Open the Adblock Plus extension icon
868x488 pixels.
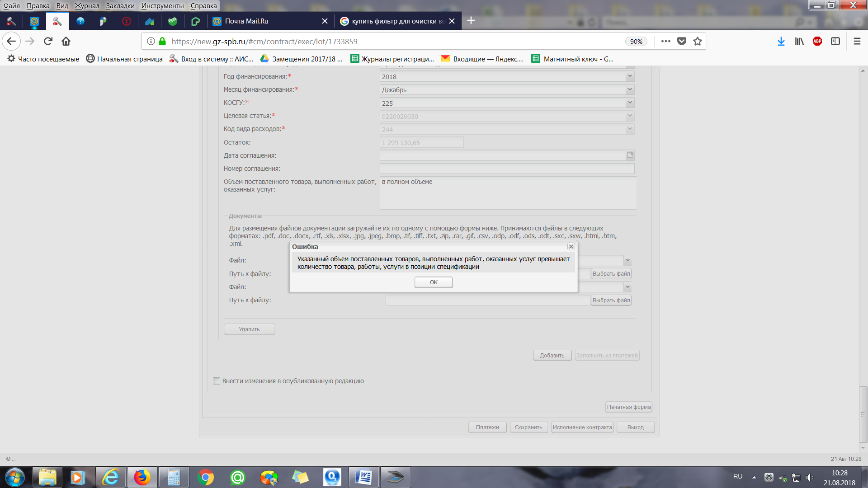click(817, 42)
